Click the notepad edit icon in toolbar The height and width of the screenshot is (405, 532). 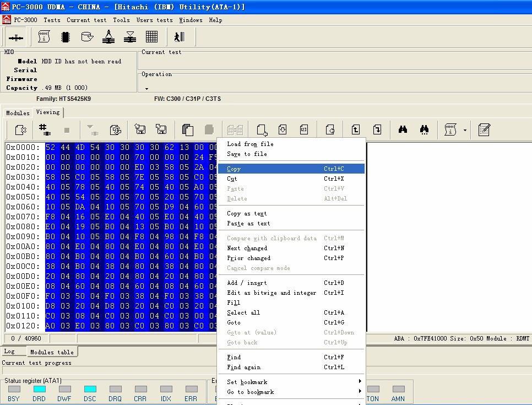point(484,130)
